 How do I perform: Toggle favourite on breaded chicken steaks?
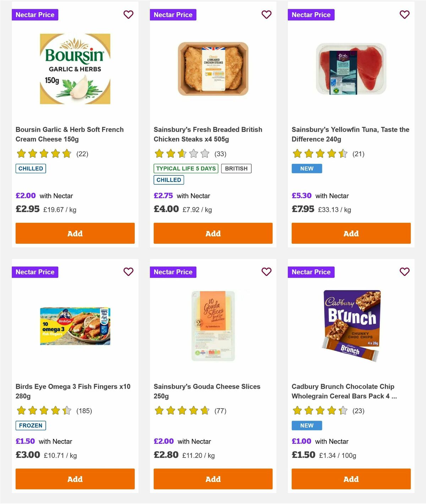pos(266,15)
